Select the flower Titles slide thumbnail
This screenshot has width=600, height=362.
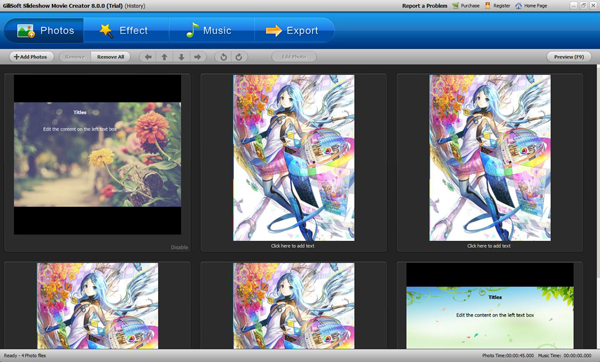pyautogui.click(x=98, y=155)
